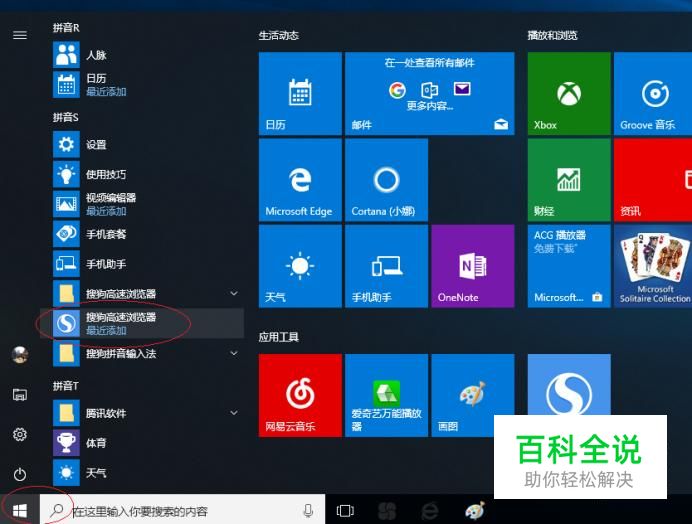Open Task View on the taskbar
This screenshot has width=692, height=524.
coord(345,511)
